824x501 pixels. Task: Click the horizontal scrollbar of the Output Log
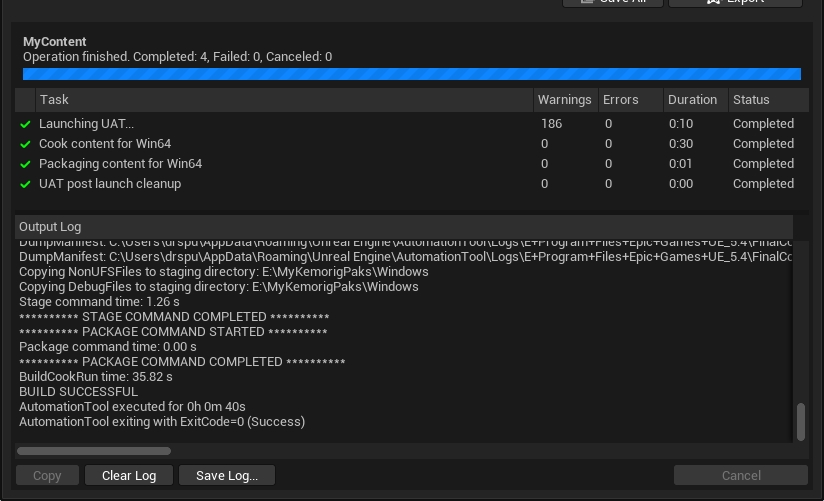click(95, 451)
